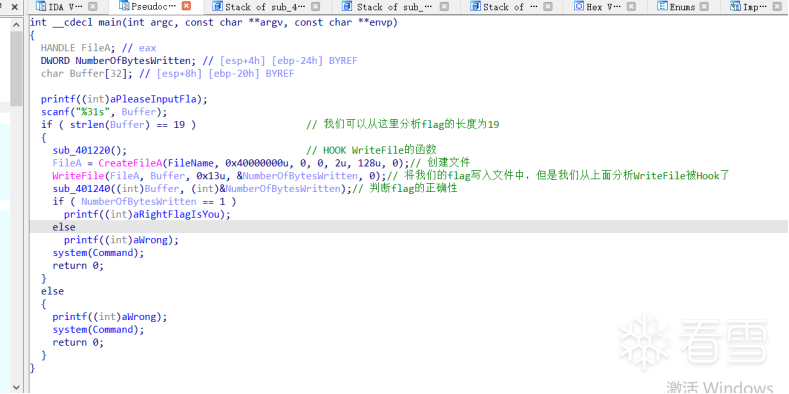The image size is (789, 394).
Task: Select the DWORD type keyword
Action: pyautogui.click(x=55, y=61)
